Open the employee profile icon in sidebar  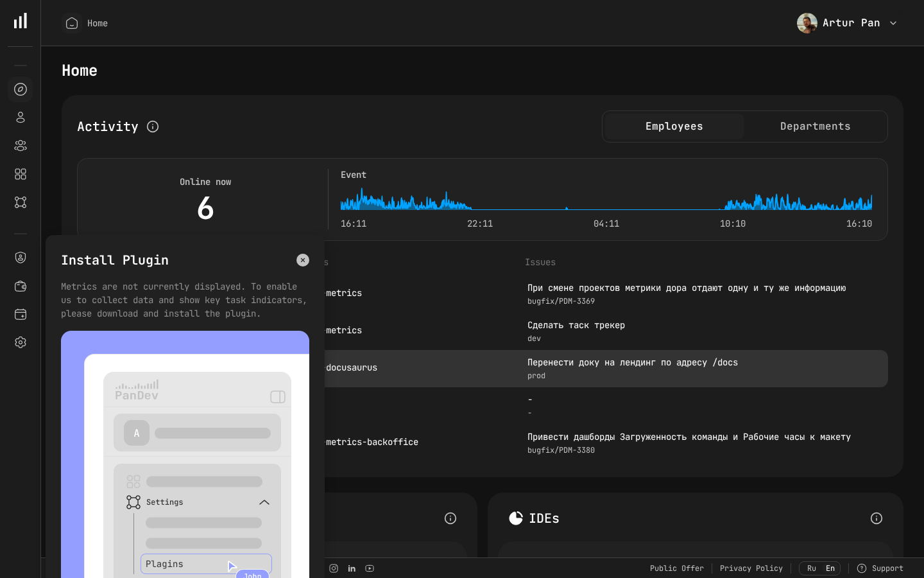(x=20, y=118)
